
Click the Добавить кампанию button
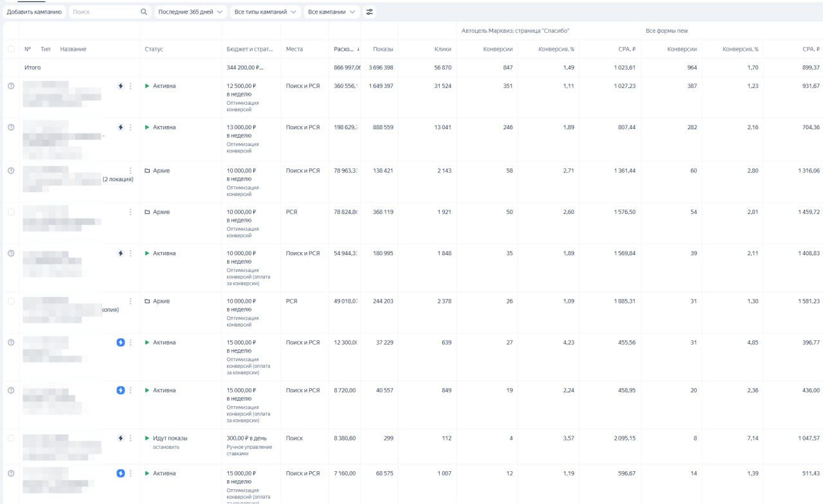34,12
